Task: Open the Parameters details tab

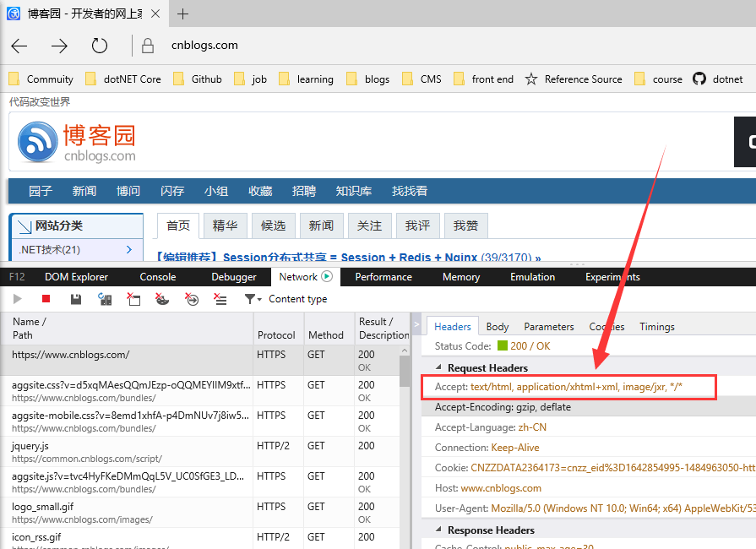Action: (549, 326)
